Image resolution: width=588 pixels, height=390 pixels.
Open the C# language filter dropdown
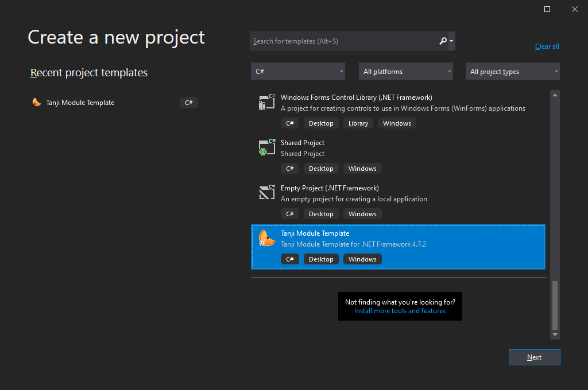pyautogui.click(x=298, y=71)
